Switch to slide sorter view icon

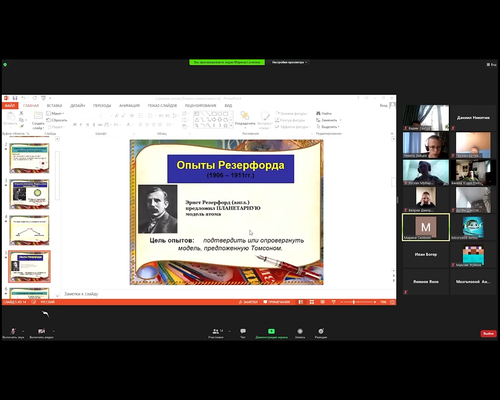point(312,302)
